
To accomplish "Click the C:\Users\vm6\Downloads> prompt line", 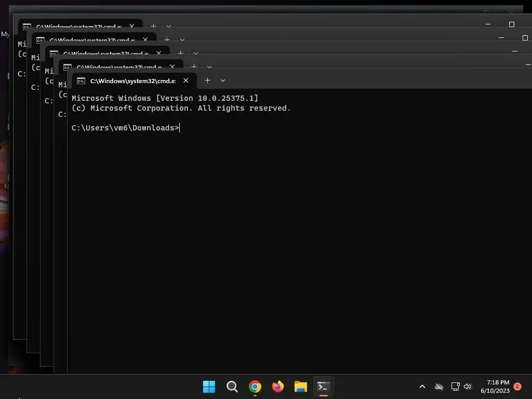I will pyautogui.click(x=125, y=128).
